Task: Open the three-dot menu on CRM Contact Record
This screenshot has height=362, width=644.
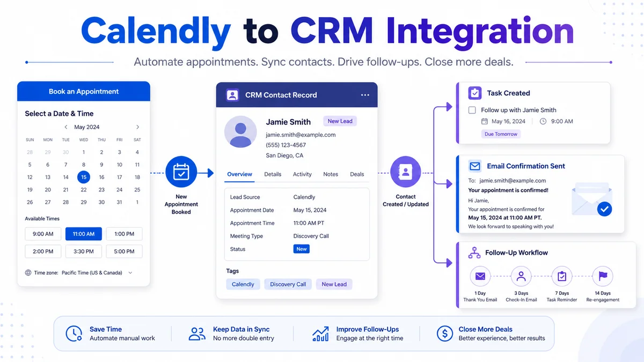Action: tap(365, 95)
